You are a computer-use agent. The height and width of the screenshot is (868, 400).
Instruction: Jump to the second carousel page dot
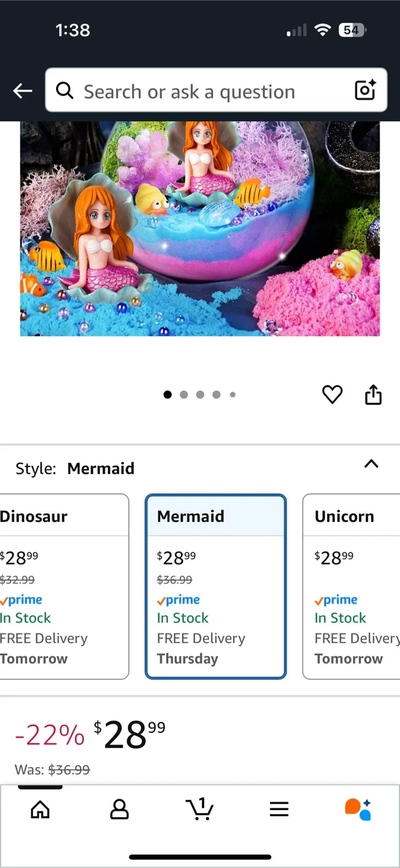click(x=184, y=394)
